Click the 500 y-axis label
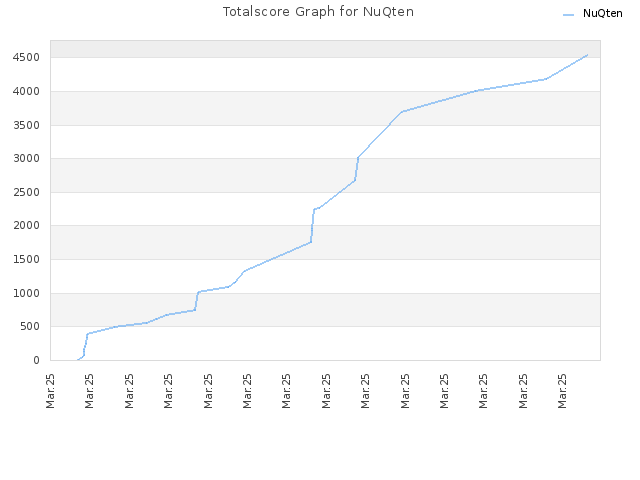The height and width of the screenshot is (480, 640). click(29, 327)
